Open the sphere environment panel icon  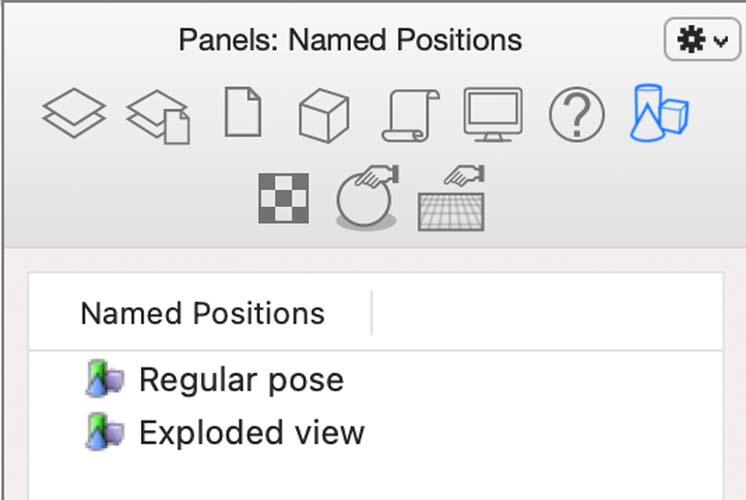coord(367,197)
